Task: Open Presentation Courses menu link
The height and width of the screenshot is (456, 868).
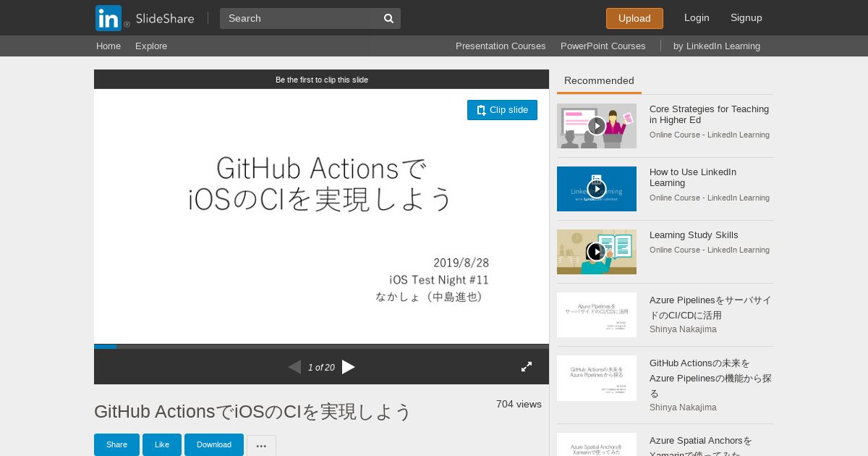Action: [x=501, y=46]
